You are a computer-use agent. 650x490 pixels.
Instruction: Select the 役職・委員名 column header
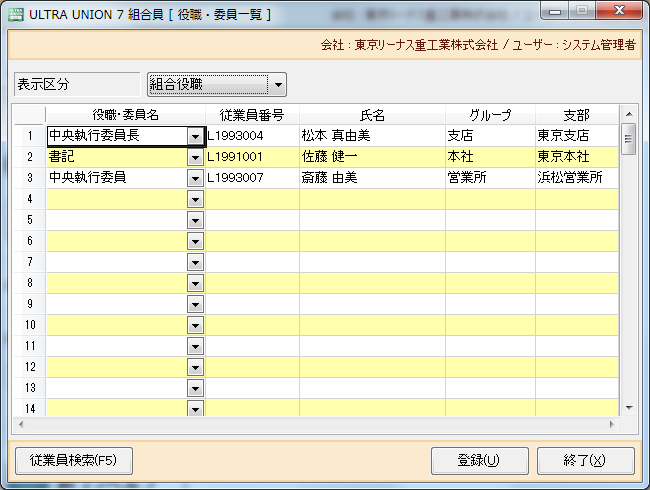click(x=125, y=115)
